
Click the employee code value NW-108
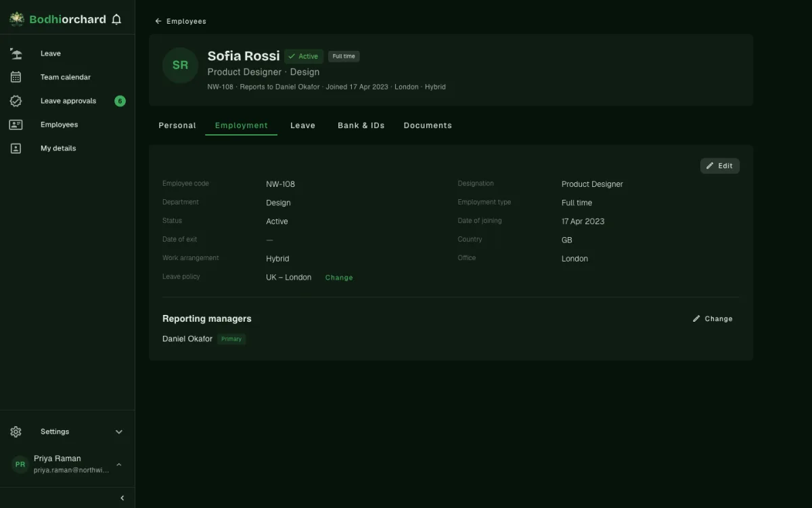point(280,184)
